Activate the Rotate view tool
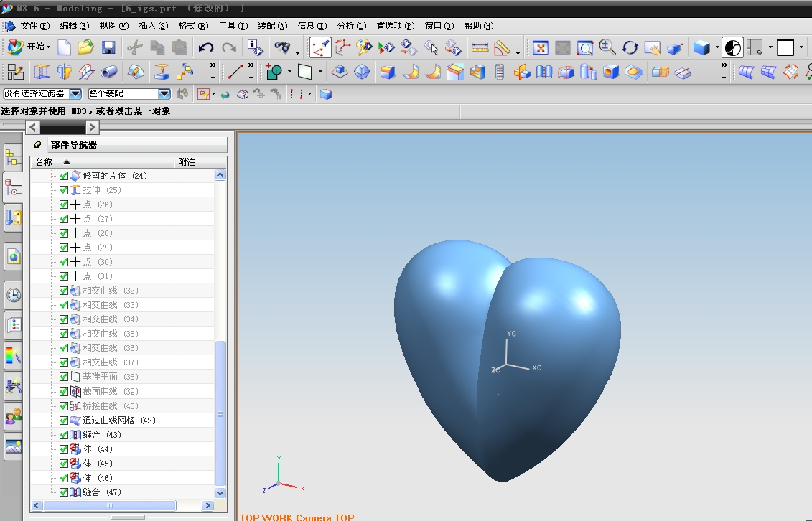 630,48
